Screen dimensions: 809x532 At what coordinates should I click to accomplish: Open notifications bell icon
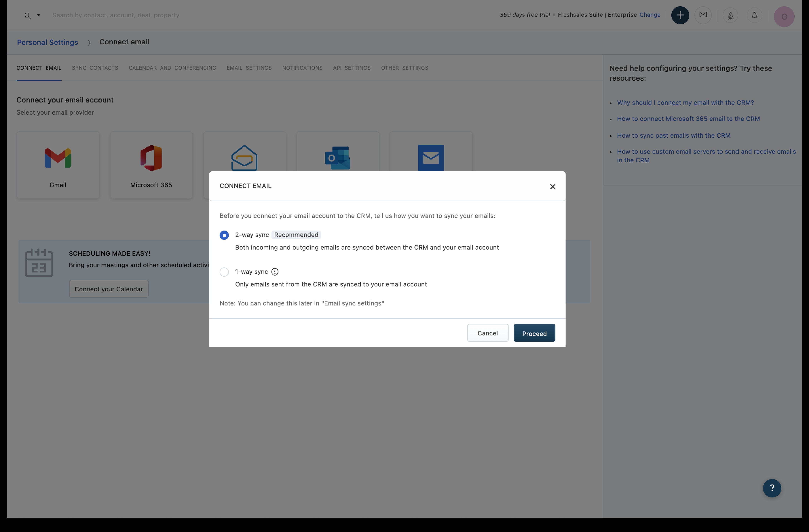pos(754,15)
